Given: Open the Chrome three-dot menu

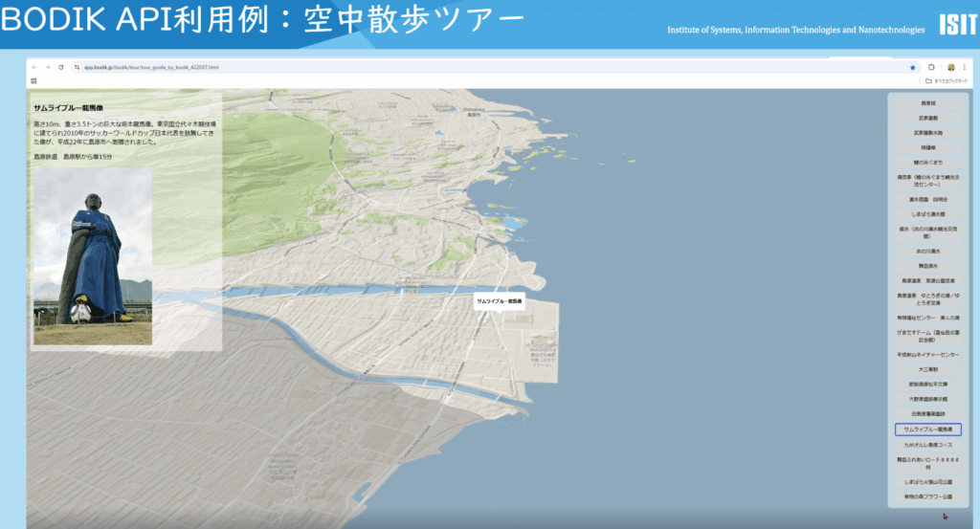Looking at the screenshot, I should 965,68.
